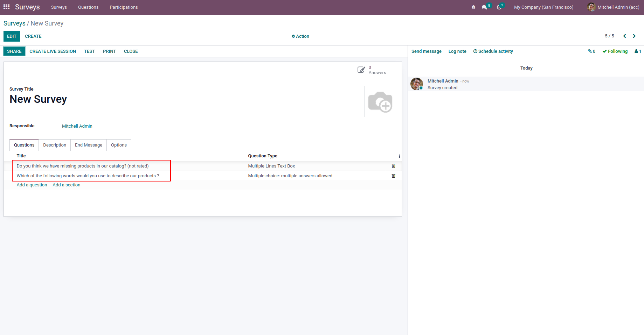Switch to the End Message tab
The width and height of the screenshot is (644, 335).
[x=89, y=145]
